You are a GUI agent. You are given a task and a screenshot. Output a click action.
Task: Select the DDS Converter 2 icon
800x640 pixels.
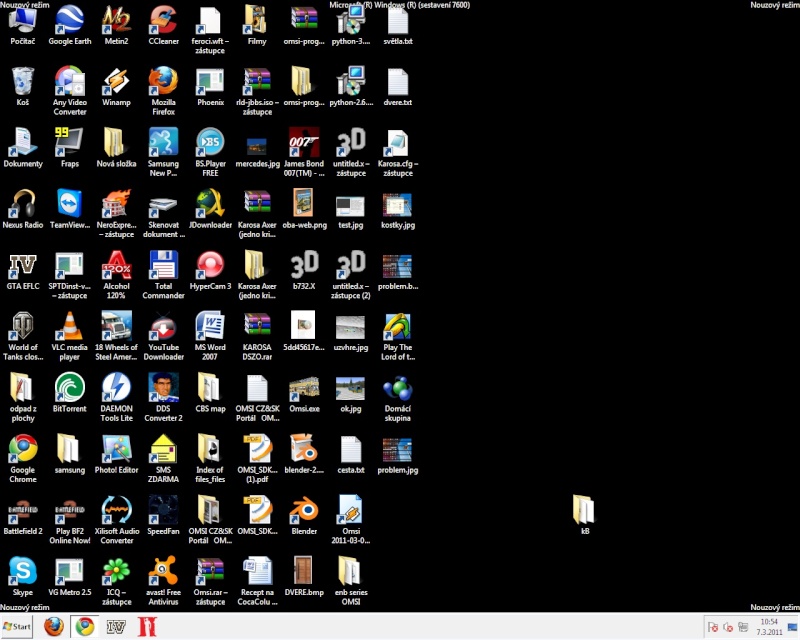click(163, 397)
